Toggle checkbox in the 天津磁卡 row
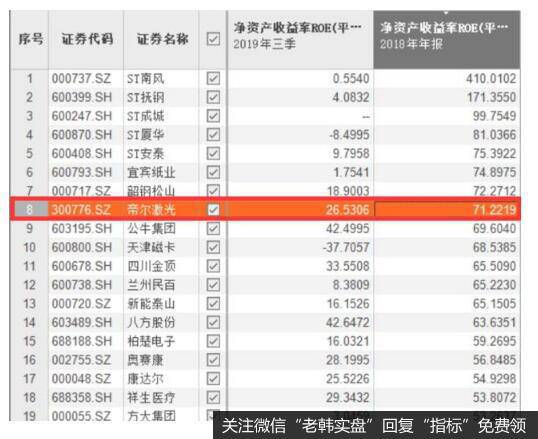Viewport: 538px width, 439px height. pos(213,247)
